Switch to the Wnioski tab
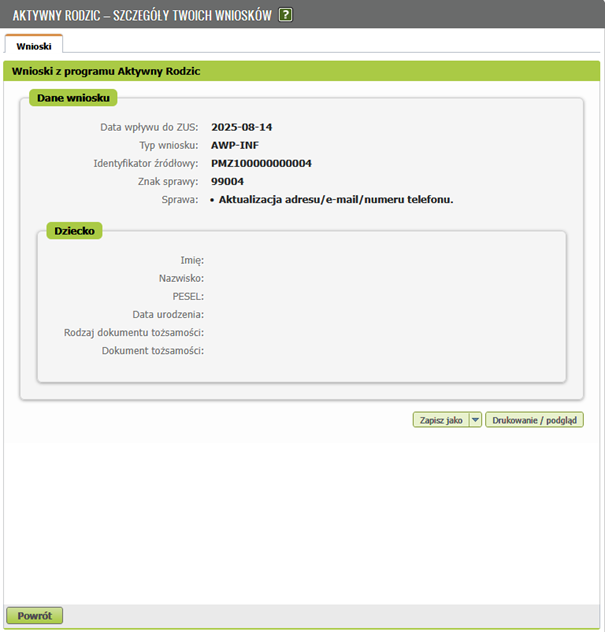Screen dimensions: 605x632 click(x=33, y=45)
